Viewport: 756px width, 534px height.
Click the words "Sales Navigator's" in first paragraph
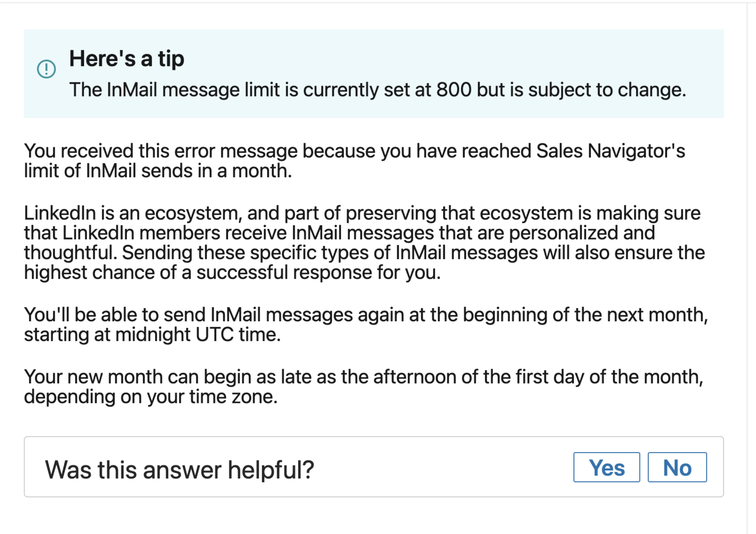pyautogui.click(x=611, y=151)
